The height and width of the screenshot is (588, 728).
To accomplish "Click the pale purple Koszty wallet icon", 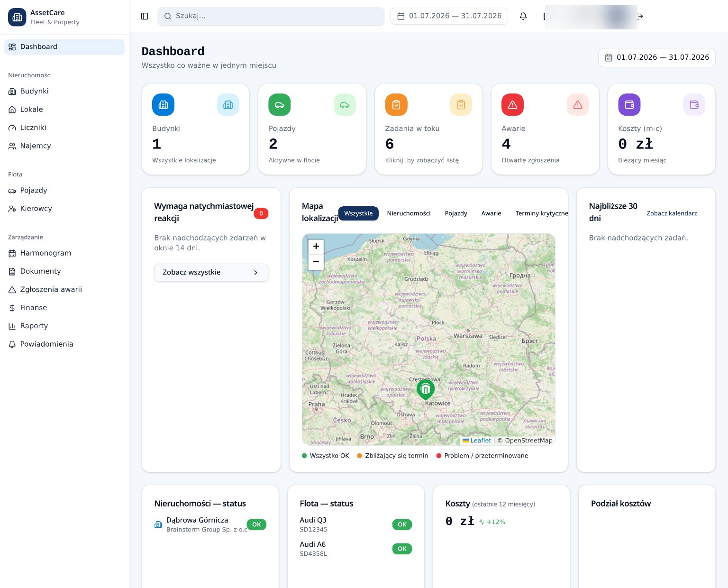I will 694,104.
